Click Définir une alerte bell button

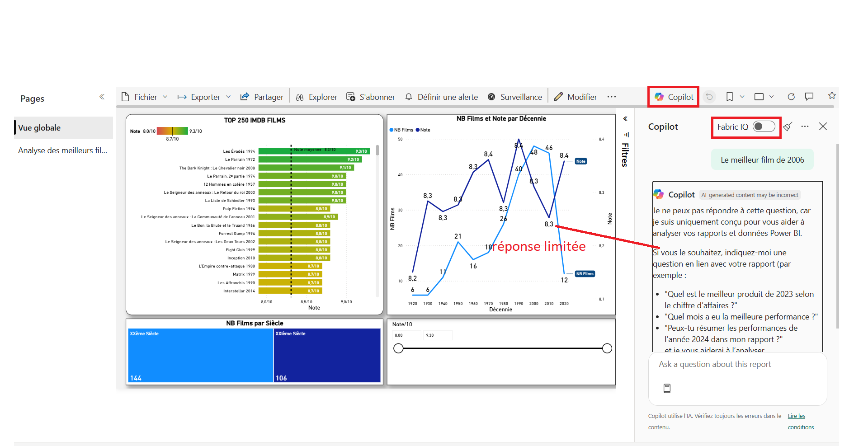(x=441, y=97)
